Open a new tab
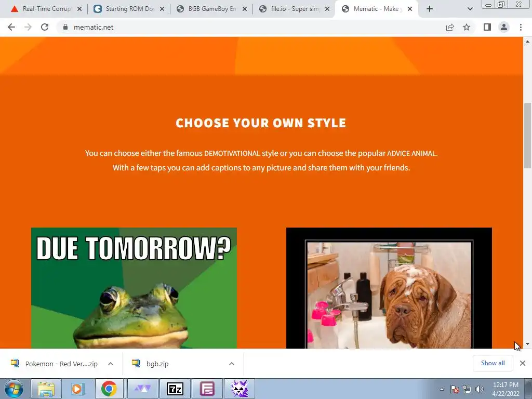The height and width of the screenshot is (399, 532). tap(430, 9)
